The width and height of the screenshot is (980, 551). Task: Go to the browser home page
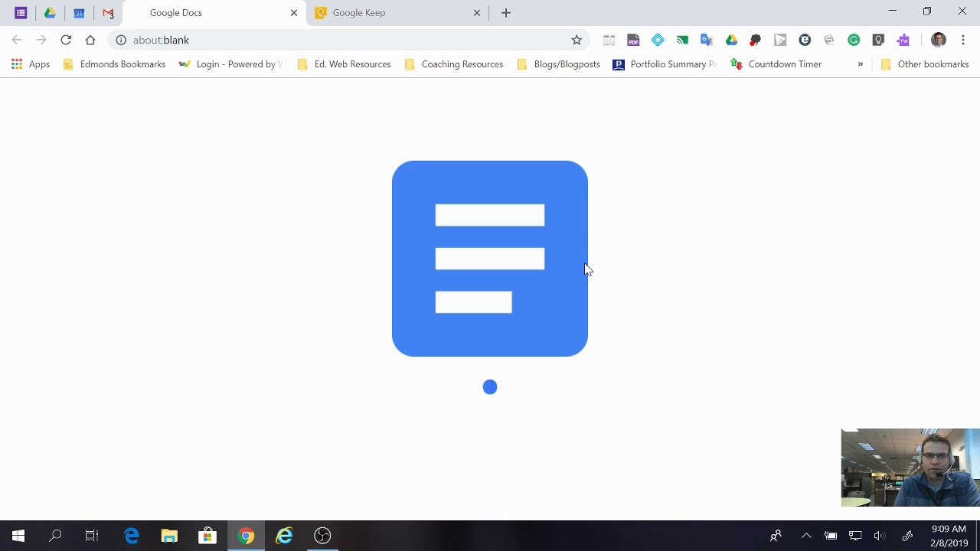tap(90, 40)
